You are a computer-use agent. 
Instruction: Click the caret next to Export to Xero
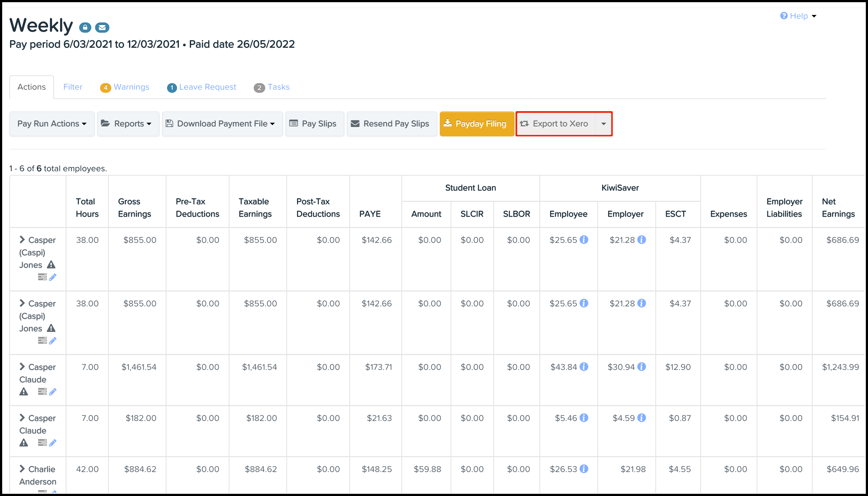pyautogui.click(x=603, y=124)
